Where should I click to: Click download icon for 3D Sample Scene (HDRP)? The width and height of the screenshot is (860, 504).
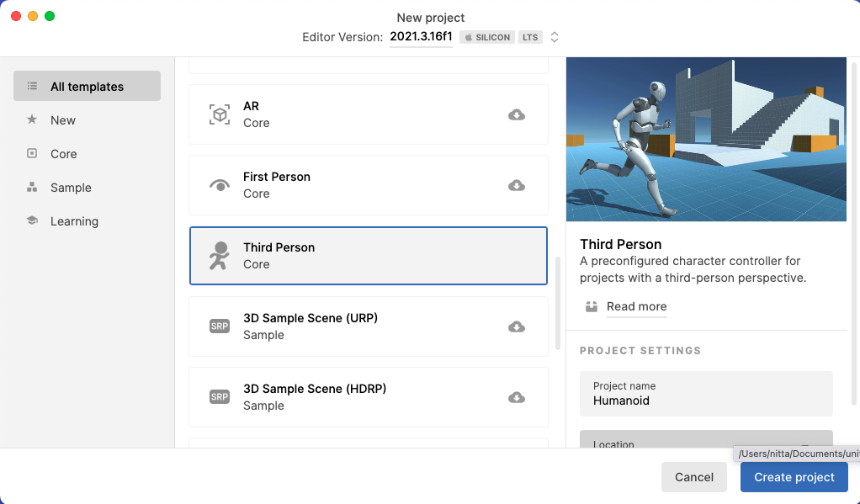(x=517, y=397)
